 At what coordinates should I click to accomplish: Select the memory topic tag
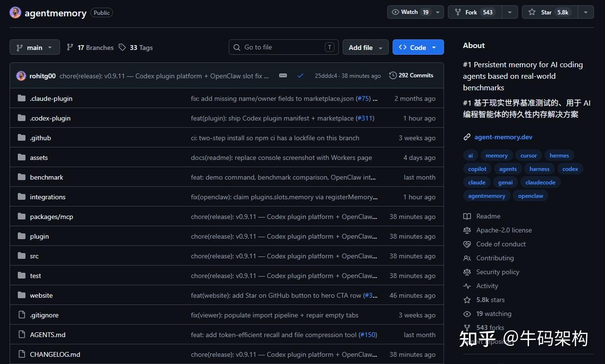coord(496,156)
